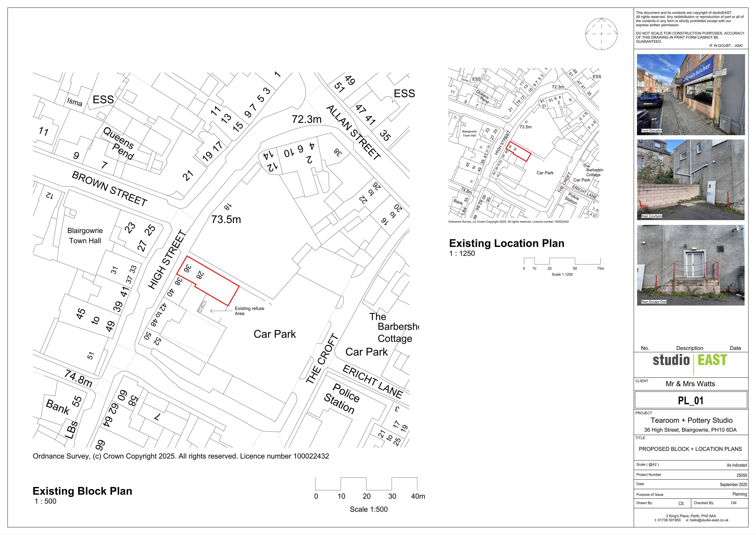The width and height of the screenshot is (756, 535).
Task: Select the Scale 1:500 bar label
Action: pyautogui.click(x=368, y=509)
